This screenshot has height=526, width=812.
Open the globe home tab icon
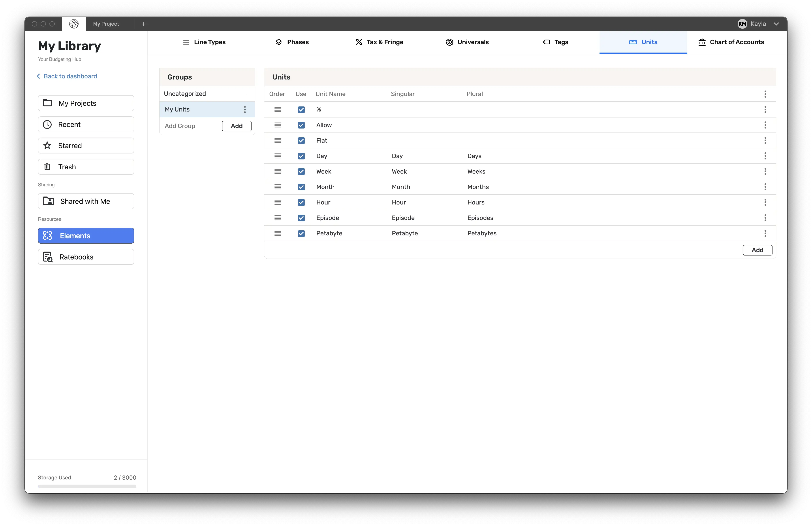click(x=74, y=24)
